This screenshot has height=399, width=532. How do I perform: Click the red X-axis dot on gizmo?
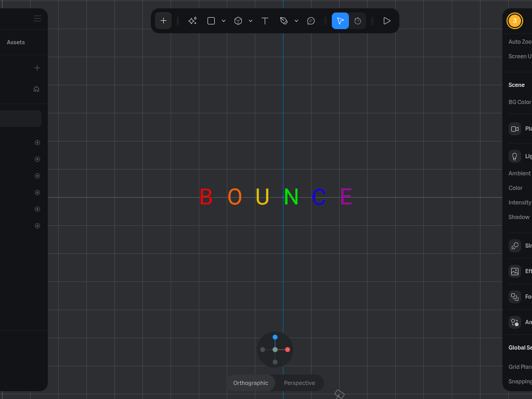click(x=288, y=350)
